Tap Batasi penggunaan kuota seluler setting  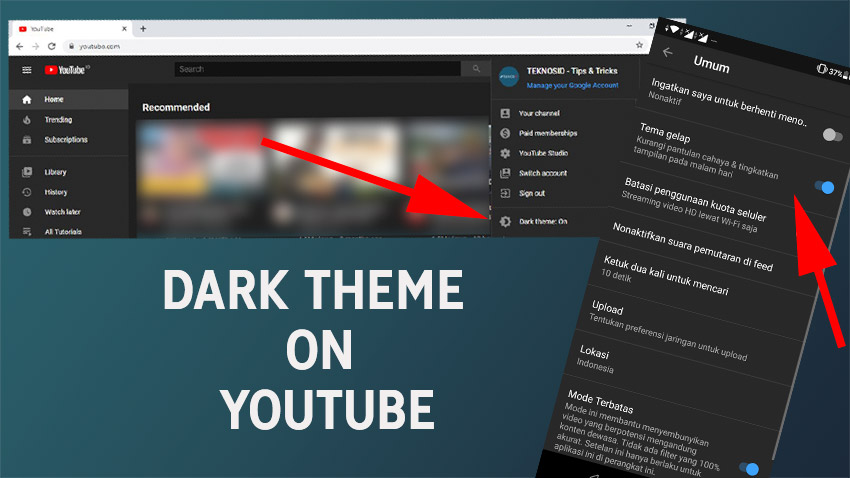[x=695, y=205]
